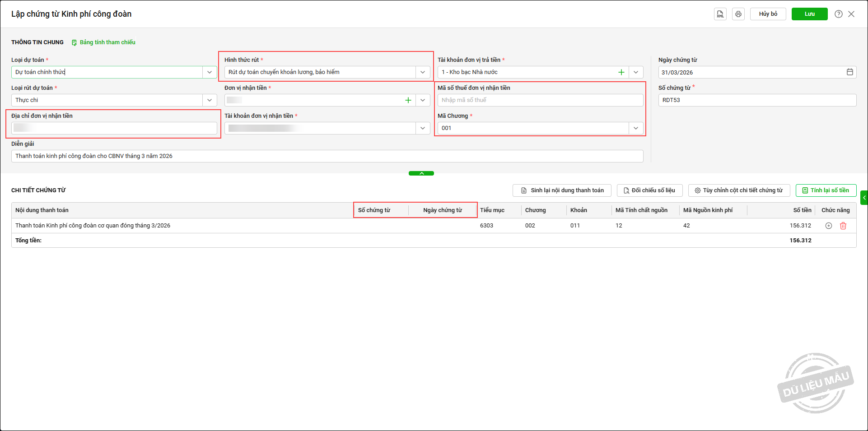868x431 pixels.
Task: Click the XML export icon
Action: (720, 14)
